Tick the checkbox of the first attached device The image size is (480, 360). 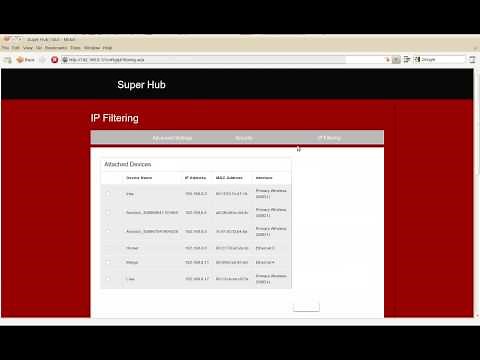[108, 194]
